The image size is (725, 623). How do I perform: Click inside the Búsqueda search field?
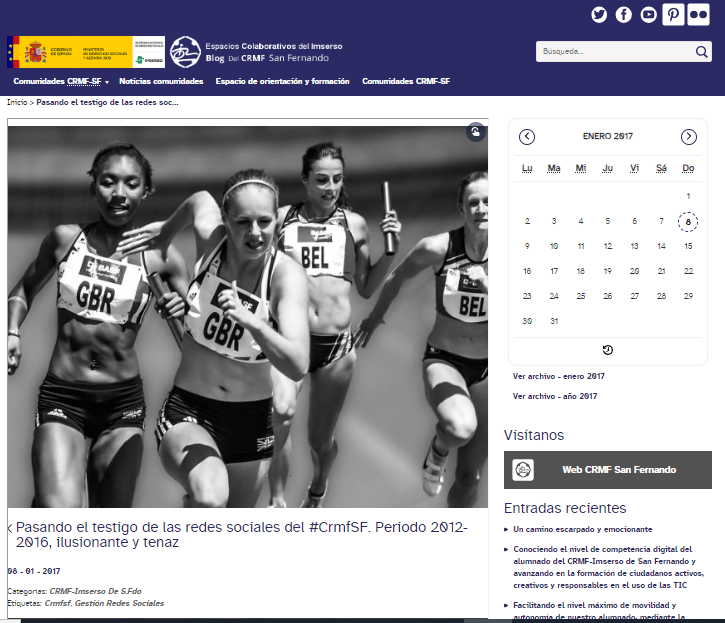tap(610, 52)
